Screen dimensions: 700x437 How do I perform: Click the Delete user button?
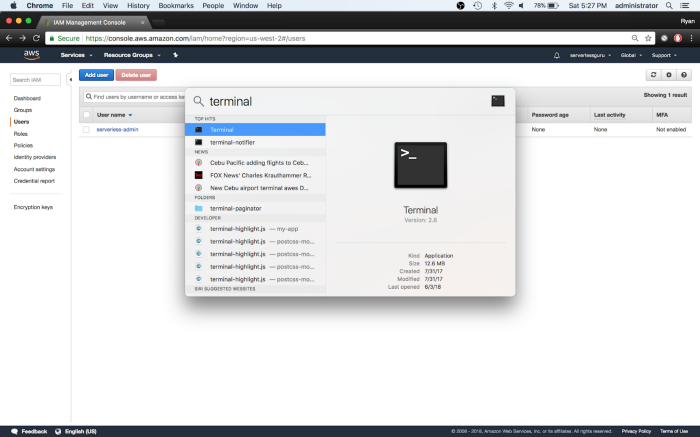point(136,75)
